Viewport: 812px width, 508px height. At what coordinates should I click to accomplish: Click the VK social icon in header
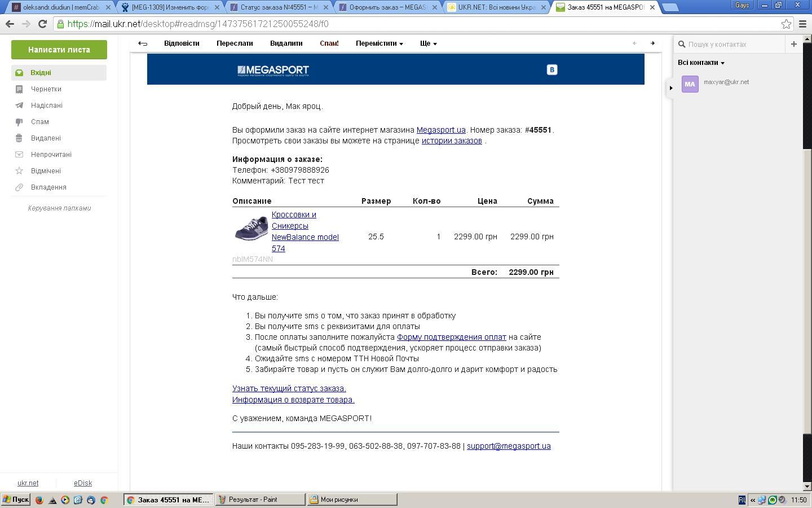tap(551, 69)
